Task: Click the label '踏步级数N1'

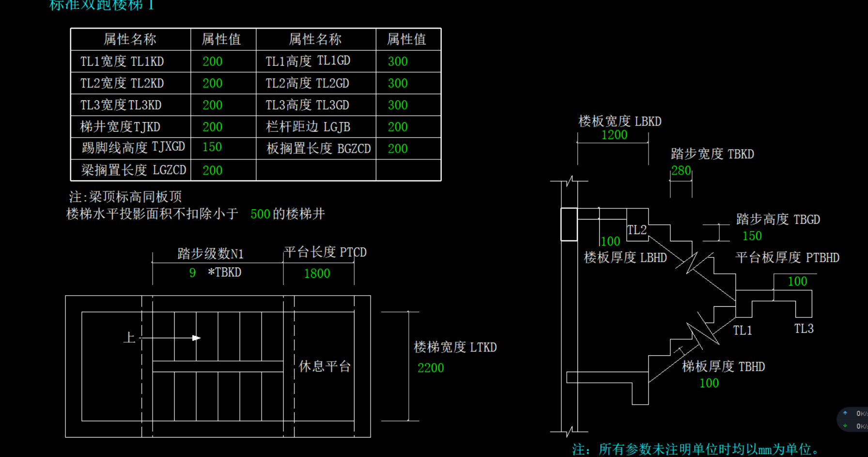Action: (211, 254)
